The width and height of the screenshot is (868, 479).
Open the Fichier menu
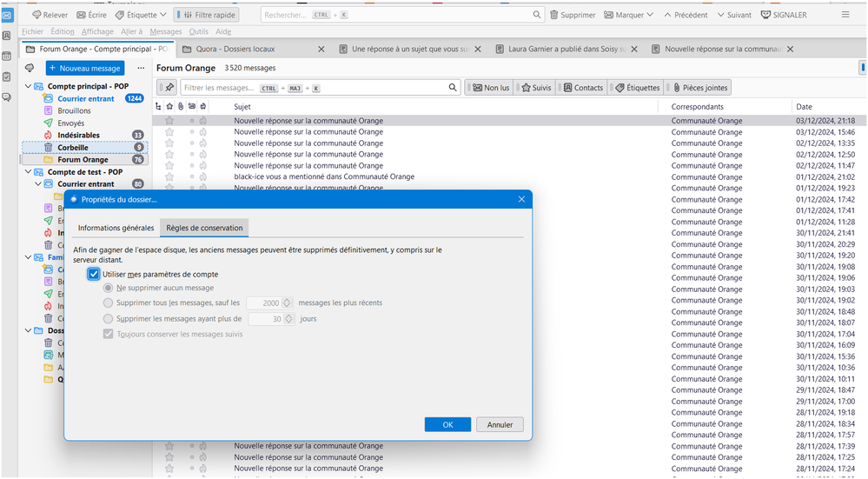pos(33,31)
